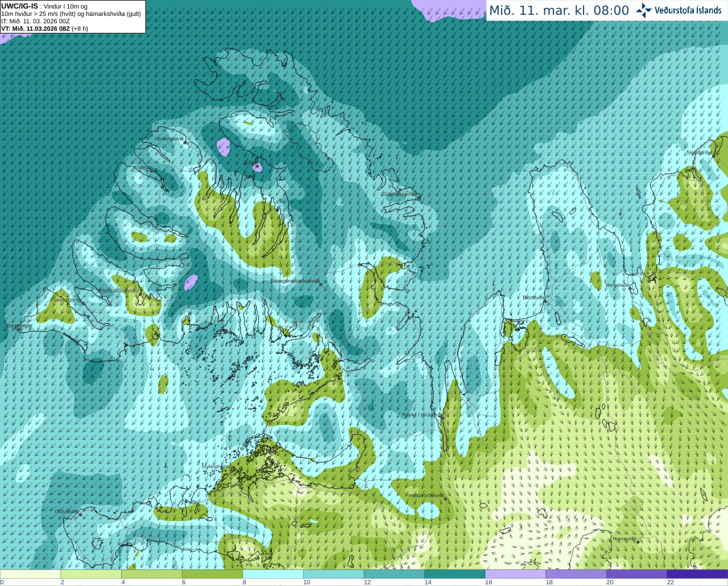Viewport: 728px width, 586px height.
Task: Click the Veðurstofa Íslands name text
Action: (688, 10)
